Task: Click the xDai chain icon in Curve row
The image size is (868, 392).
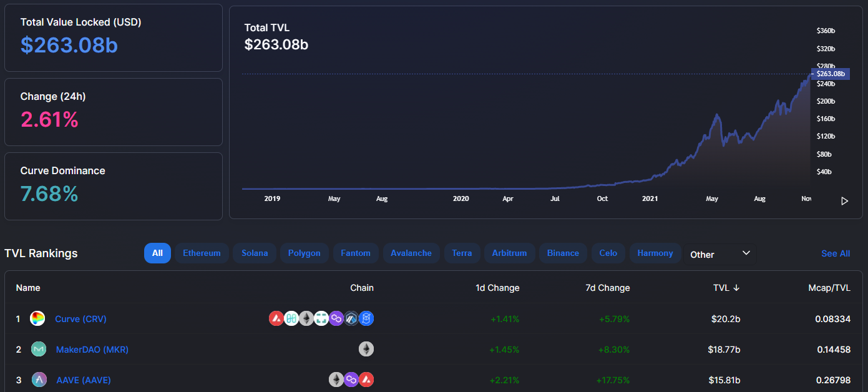Action: click(x=321, y=318)
